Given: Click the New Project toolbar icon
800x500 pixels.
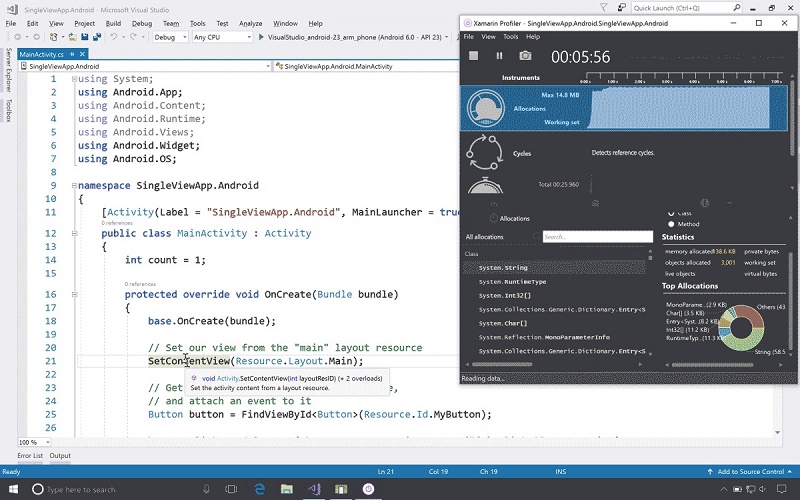Looking at the screenshot, I should (54, 37).
